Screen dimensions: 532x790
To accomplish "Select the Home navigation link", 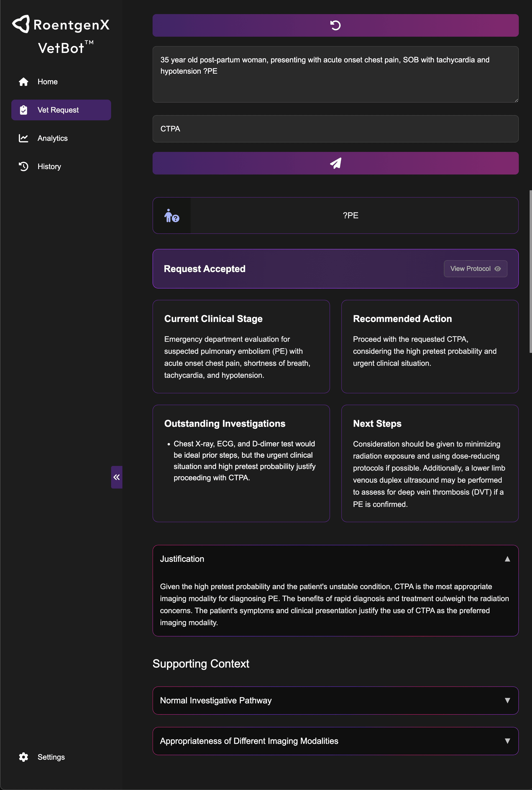I will pyautogui.click(x=47, y=82).
